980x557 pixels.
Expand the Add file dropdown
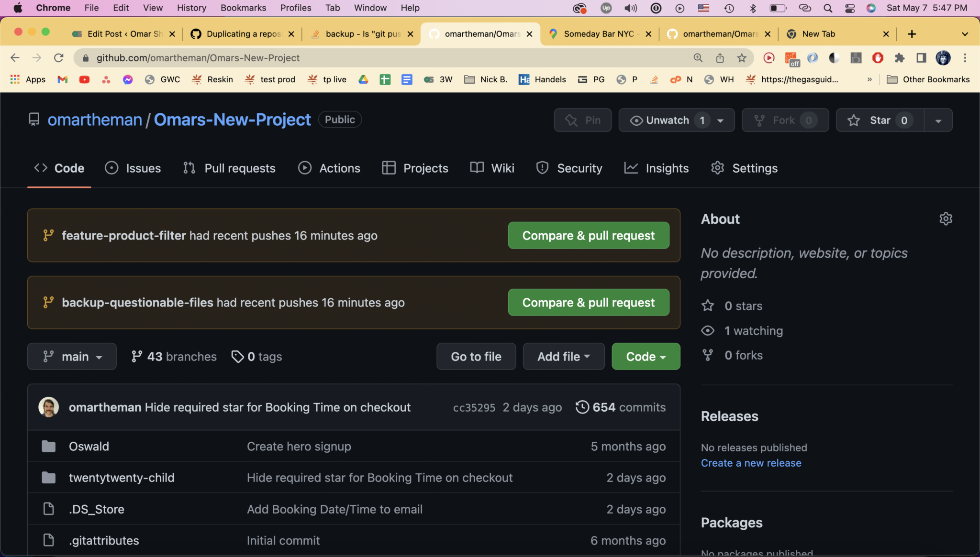tap(563, 356)
